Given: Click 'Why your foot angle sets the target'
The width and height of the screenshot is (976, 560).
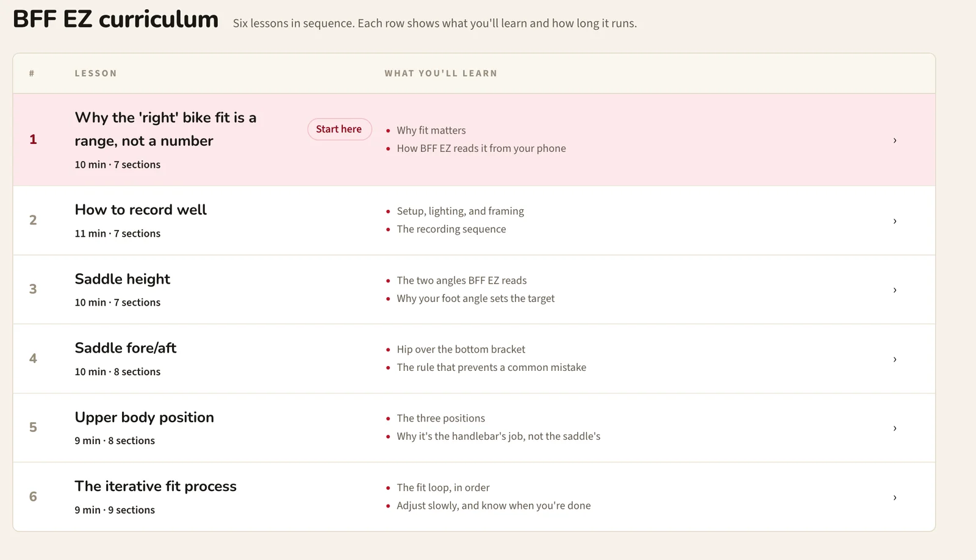Looking at the screenshot, I should tap(476, 298).
